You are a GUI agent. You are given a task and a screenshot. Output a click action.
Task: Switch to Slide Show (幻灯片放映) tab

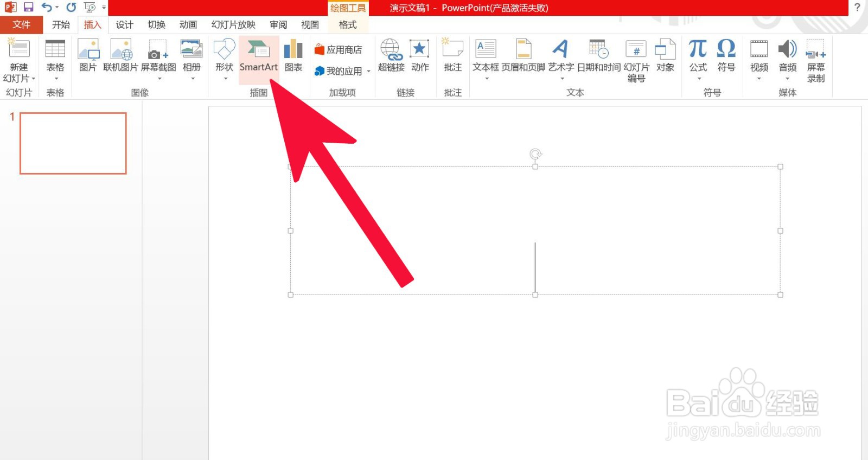(x=233, y=24)
